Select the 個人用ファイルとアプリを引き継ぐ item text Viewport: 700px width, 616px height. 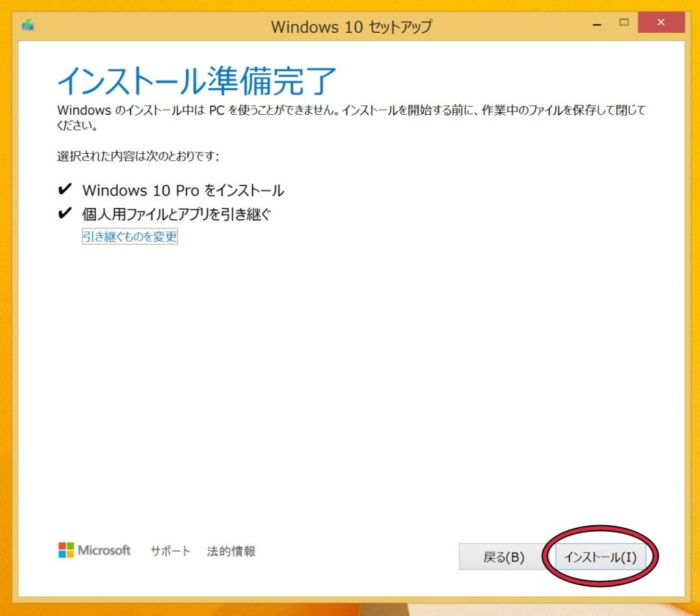point(176,214)
